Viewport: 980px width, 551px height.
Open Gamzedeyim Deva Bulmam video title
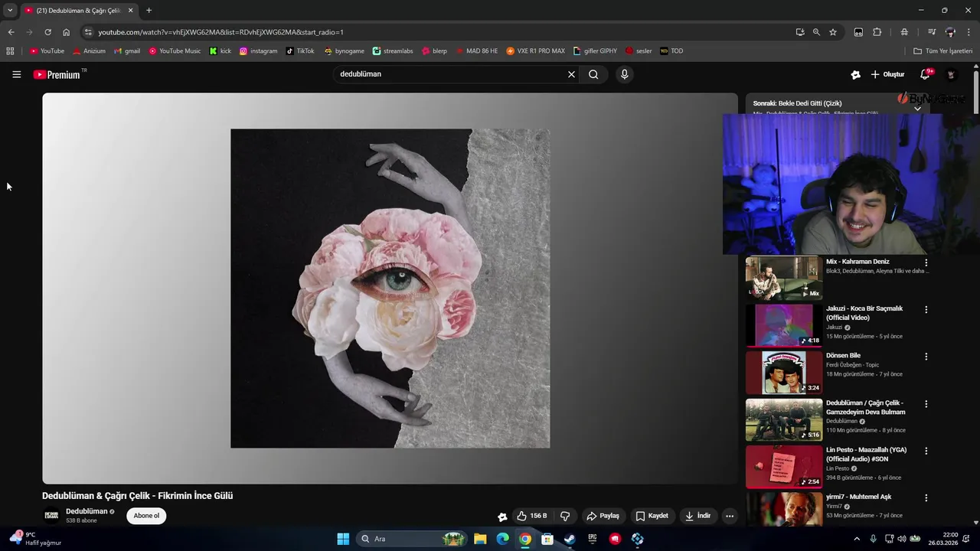click(865, 407)
